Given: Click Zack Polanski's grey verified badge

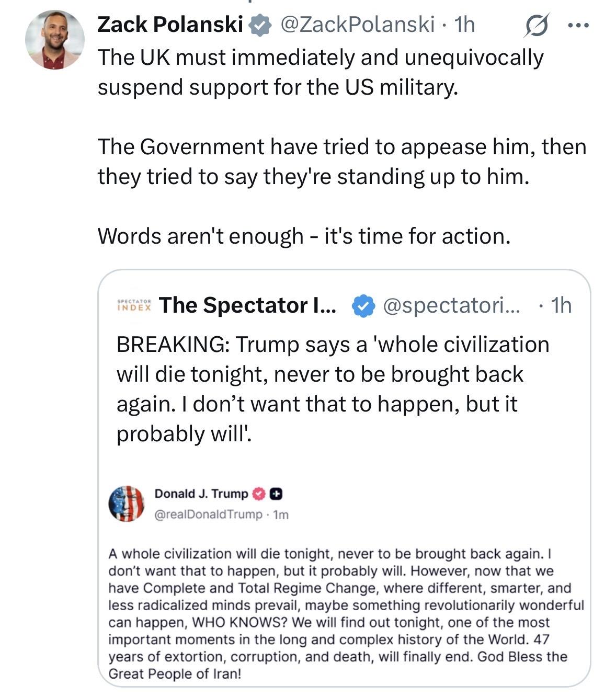Looking at the screenshot, I should click(x=259, y=25).
